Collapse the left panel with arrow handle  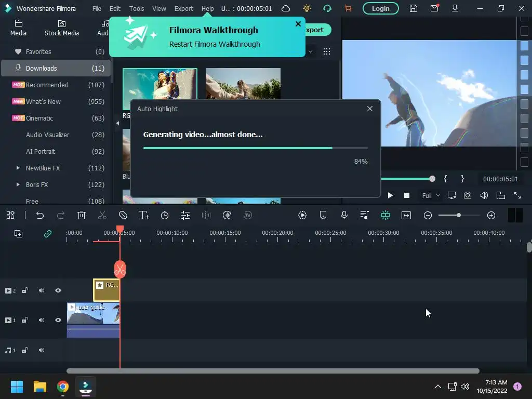click(117, 123)
